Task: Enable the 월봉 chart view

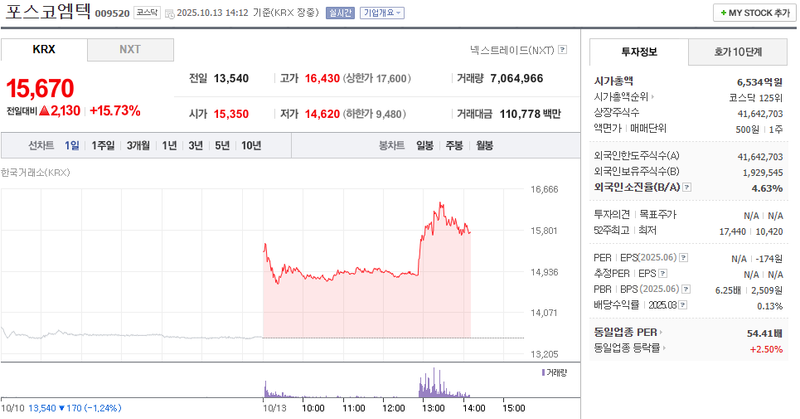Action: pos(484,145)
